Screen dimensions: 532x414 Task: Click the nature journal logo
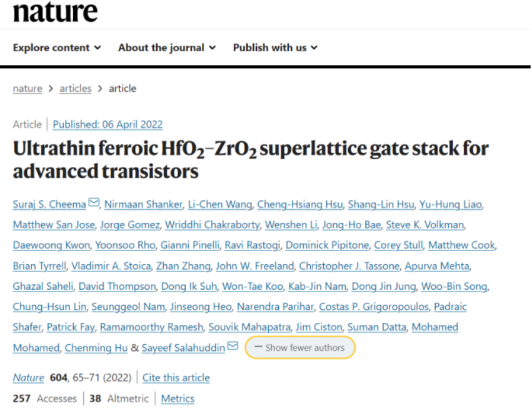[55, 12]
